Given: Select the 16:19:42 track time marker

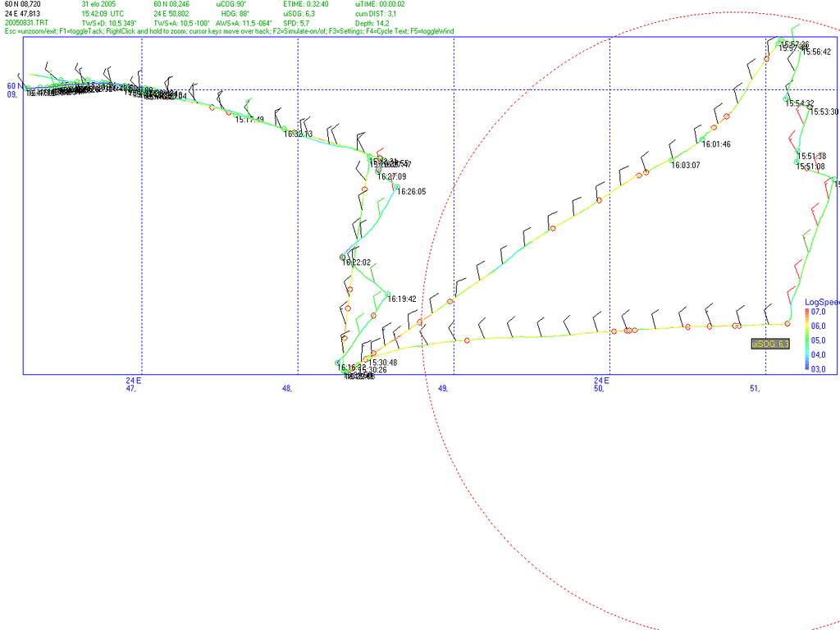Looking at the screenshot, I should (402, 299).
